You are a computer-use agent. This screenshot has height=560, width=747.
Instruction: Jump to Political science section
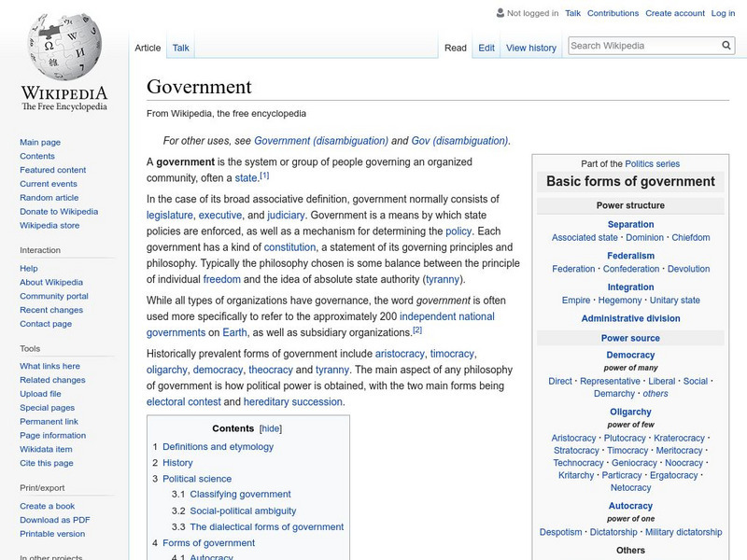[197, 479]
